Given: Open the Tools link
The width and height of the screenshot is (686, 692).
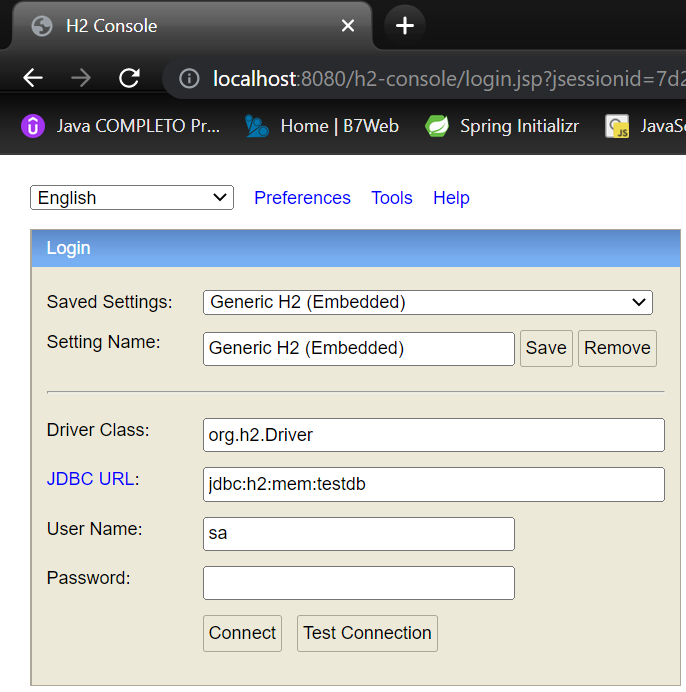Looking at the screenshot, I should pyautogui.click(x=392, y=198).
